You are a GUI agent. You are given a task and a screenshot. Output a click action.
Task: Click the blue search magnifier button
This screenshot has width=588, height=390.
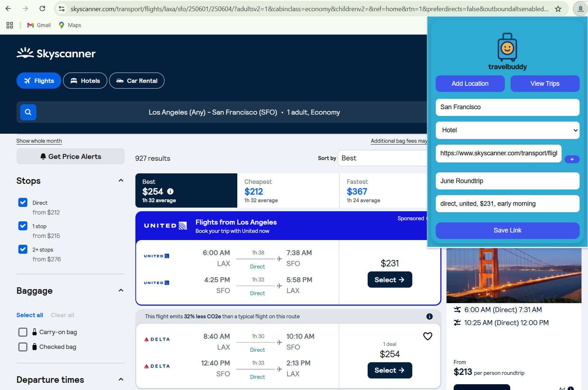(28, 112)
